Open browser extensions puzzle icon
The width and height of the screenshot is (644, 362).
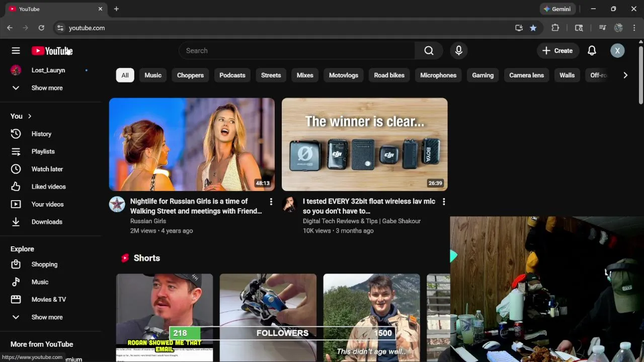[x=555, y=28]
